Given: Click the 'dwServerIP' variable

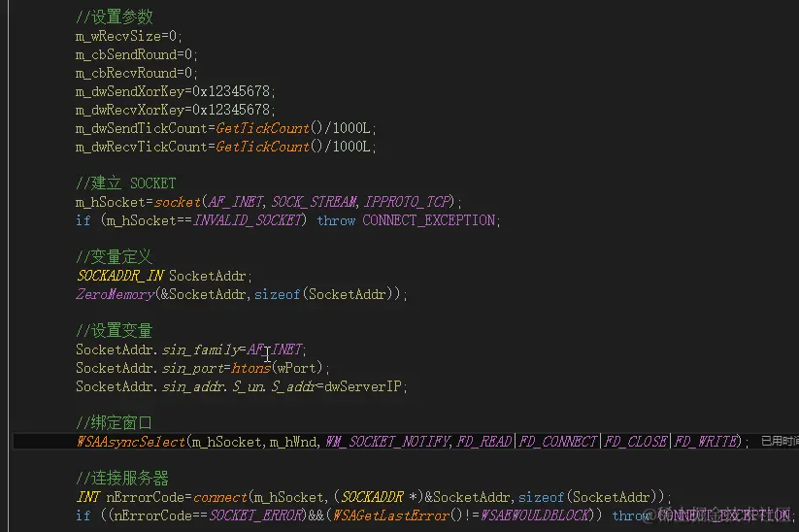Looking at the screenshot, I should tap(363, 386).
